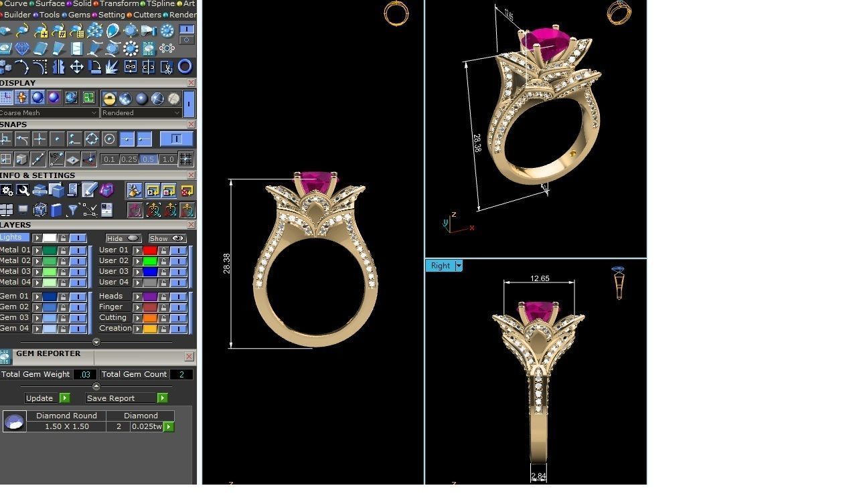Set snap increment to 1.0
This screenshot has width=853, height=504.
[168, 159]
